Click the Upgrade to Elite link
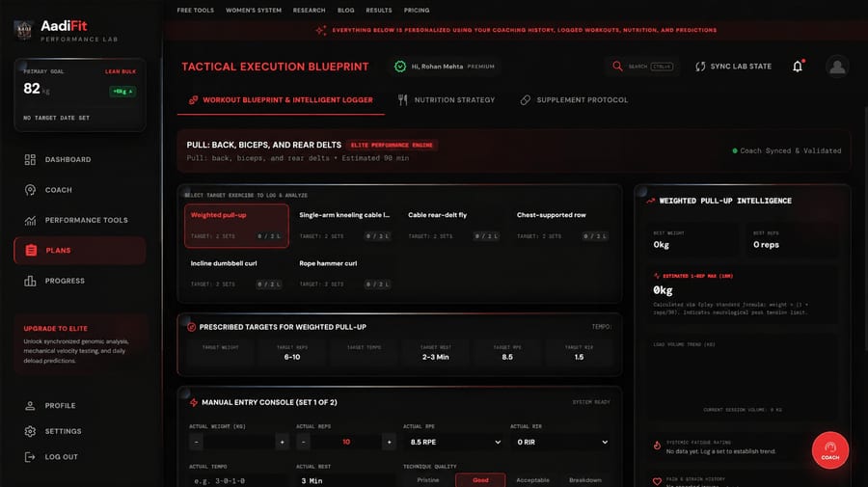 (55, 329)
